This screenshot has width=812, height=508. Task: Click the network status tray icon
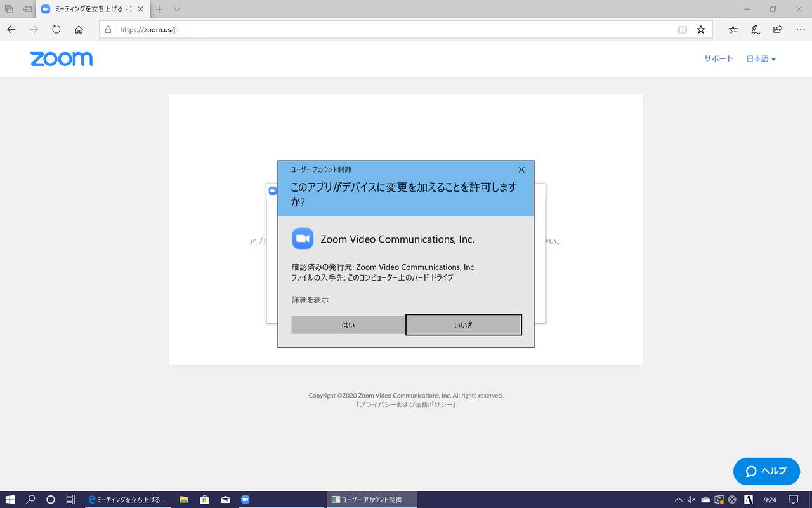point(719,500)
